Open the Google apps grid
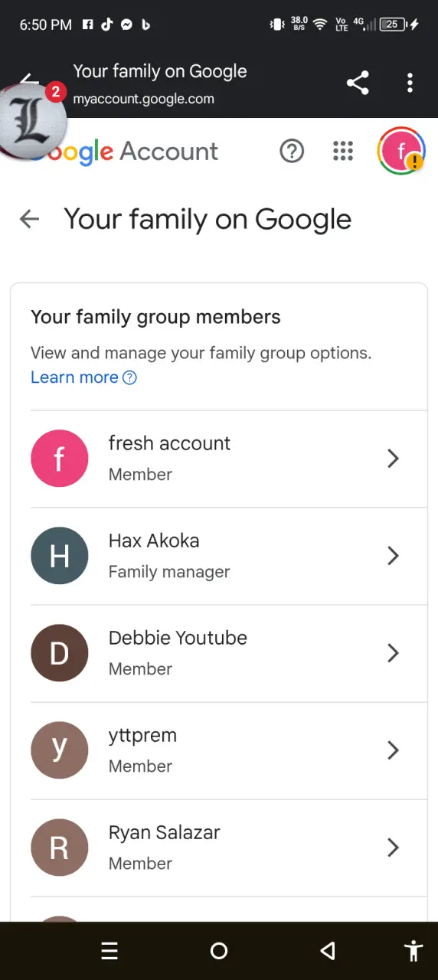Viewport: 438px width, 980px height. pyautogui.click(x=343, y=151)
